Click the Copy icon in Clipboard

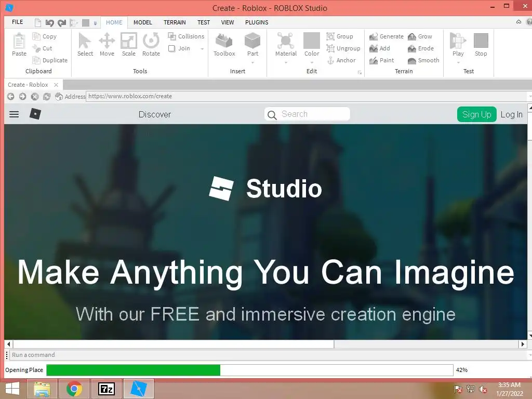36,36
